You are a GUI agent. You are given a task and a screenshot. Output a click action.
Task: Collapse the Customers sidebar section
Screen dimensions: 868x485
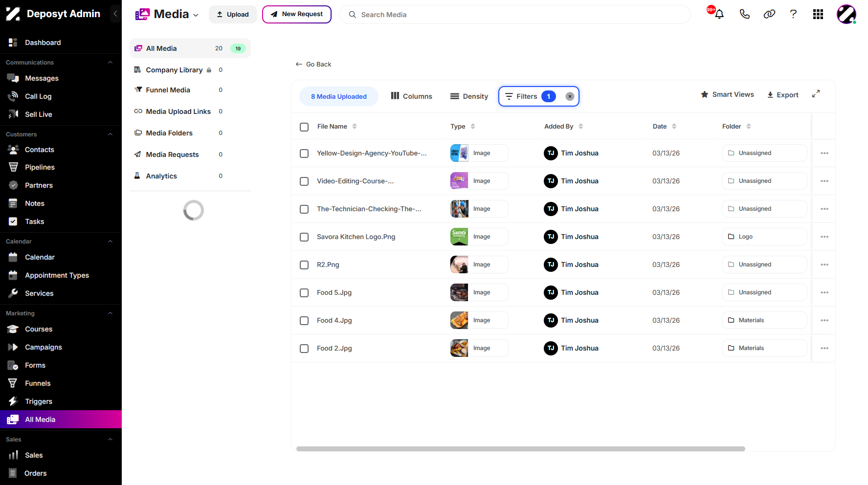pyautogui.click(x=110, y=134)
